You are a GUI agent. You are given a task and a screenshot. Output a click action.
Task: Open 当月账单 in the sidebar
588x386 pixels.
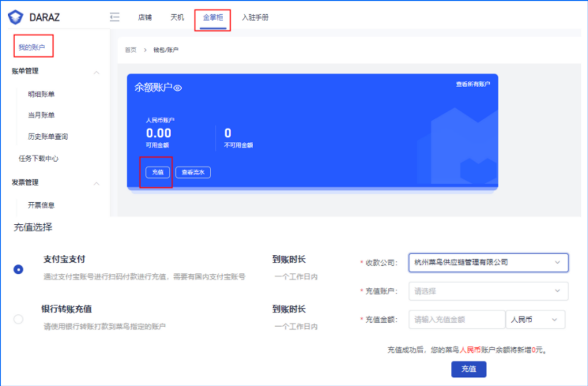pyautogui.click(x=41, y=115)
